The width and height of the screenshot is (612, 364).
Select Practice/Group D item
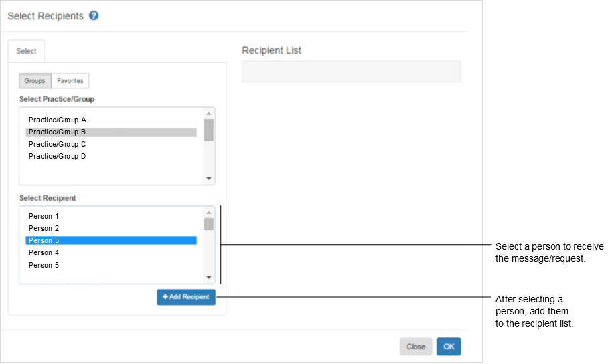pos(58,156)
